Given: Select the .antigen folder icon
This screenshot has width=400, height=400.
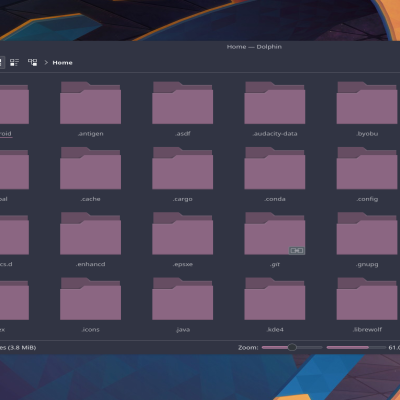Looking at the screenshot, I should [90, 103].
